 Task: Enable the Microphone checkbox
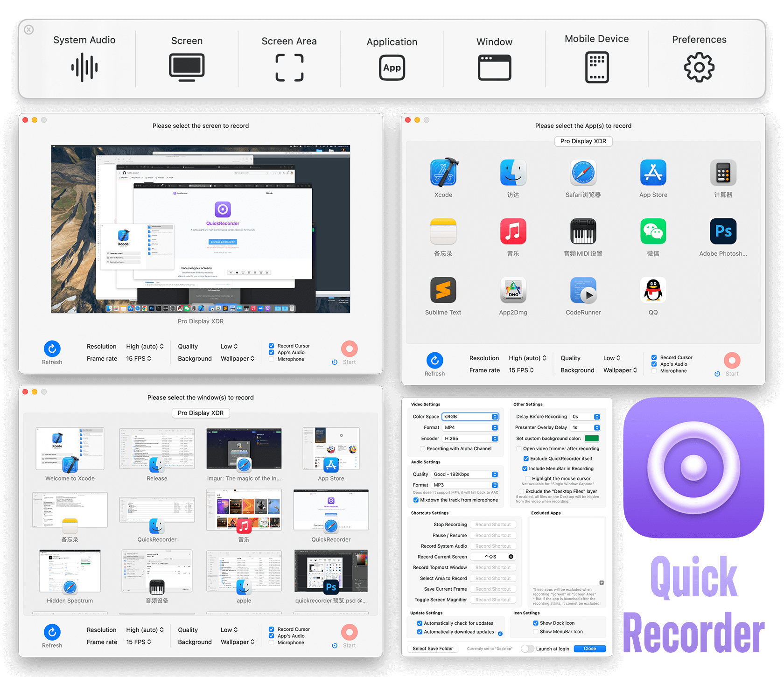[271, 359]
